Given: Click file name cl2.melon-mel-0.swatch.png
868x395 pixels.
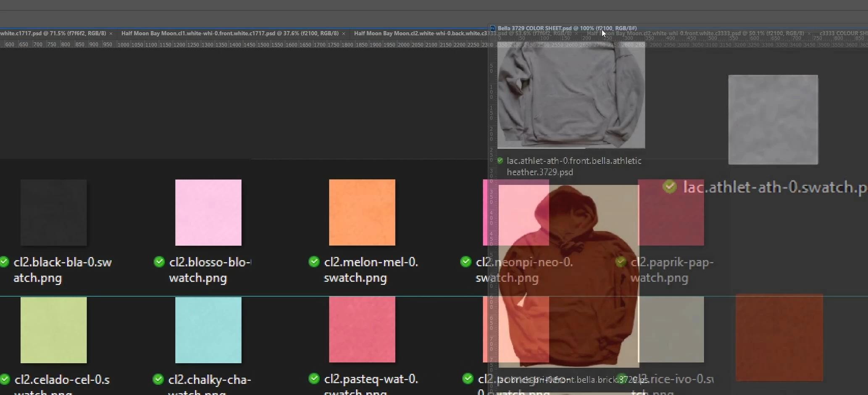Looking at the screenshot, I should pos(371,270).
